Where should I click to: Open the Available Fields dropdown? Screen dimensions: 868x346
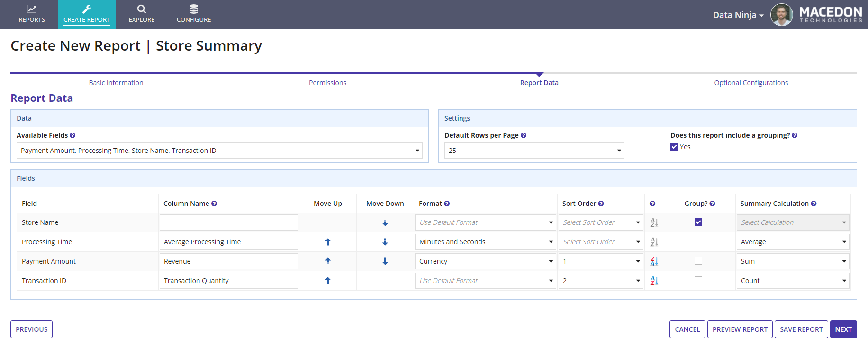[x=219, y=151]
